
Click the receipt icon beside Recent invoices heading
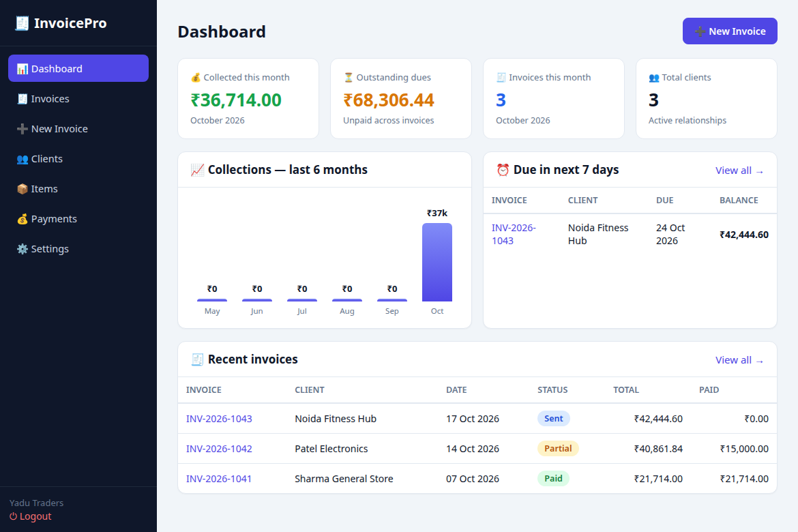point(198,359)
